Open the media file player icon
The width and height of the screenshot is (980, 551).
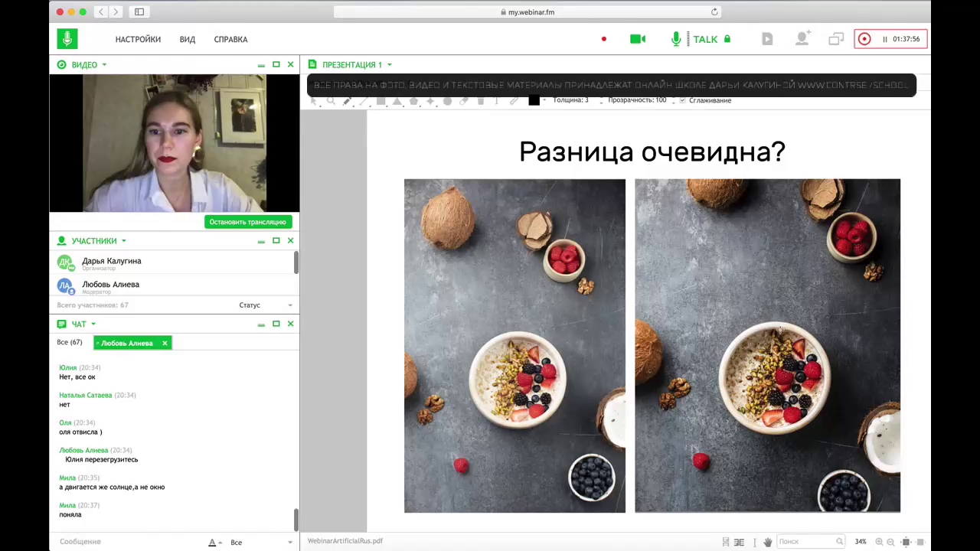[x=767, y=39]
